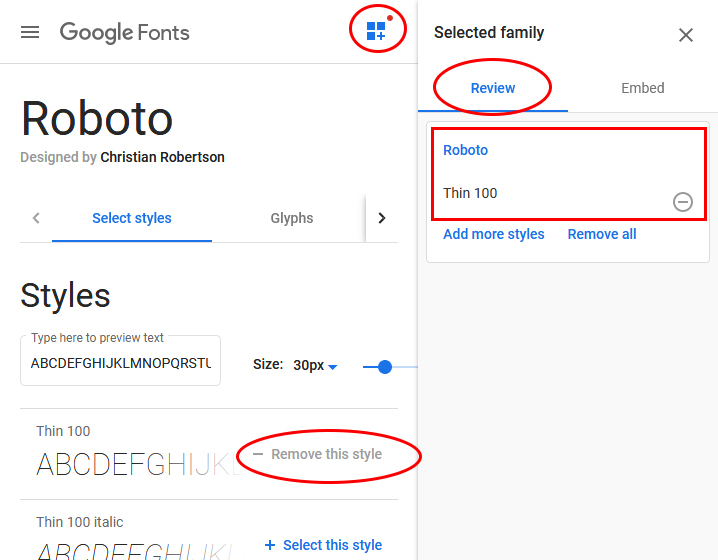718x560 pixels.
Task: Open the Select styles tab
Action: pyautogui.click(x=132, y=218)
